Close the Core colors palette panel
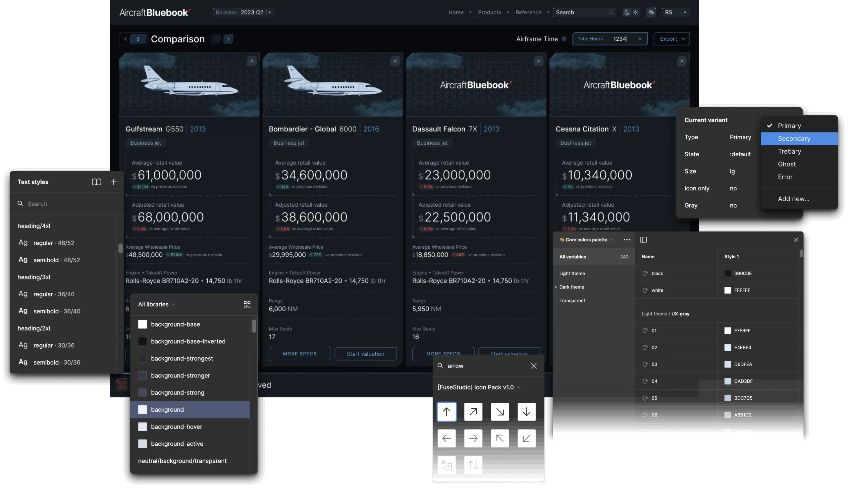This screenshot has width=848, height=504. point(796,240)
